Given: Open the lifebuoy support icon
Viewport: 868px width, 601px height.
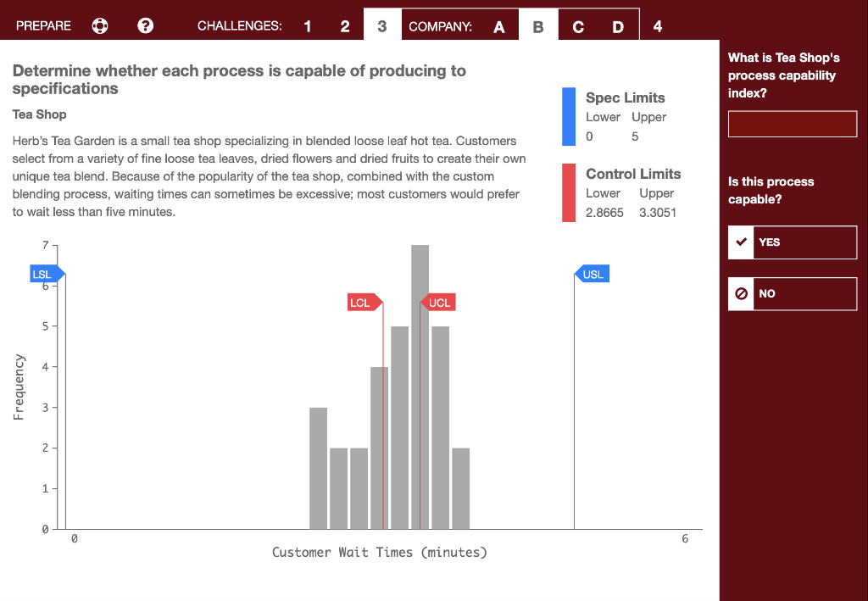Looking at the screenshot, I should point(100,26).
